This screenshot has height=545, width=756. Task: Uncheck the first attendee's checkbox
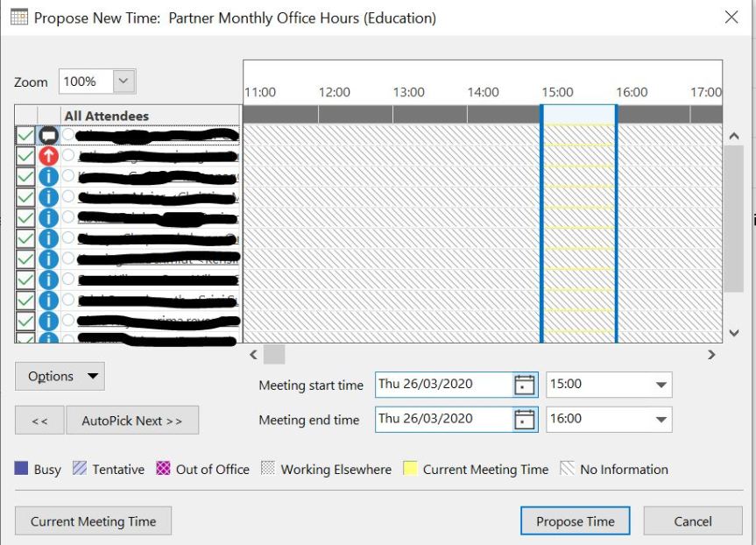(25, 135)
